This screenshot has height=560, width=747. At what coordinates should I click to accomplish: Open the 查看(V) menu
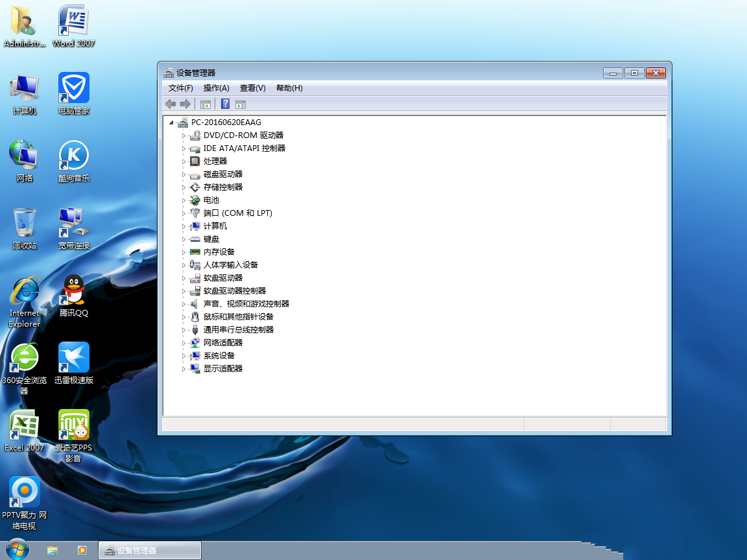tap(252, 88)
